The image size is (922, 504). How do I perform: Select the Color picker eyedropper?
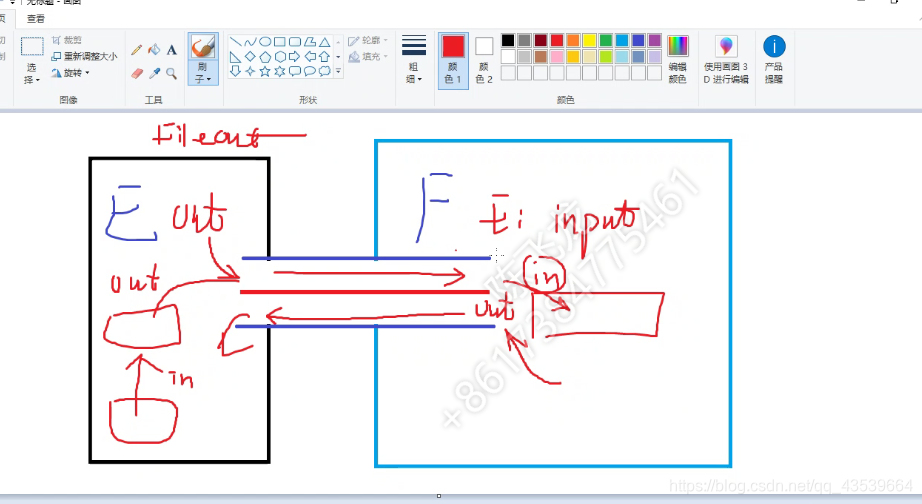(154, 74)
